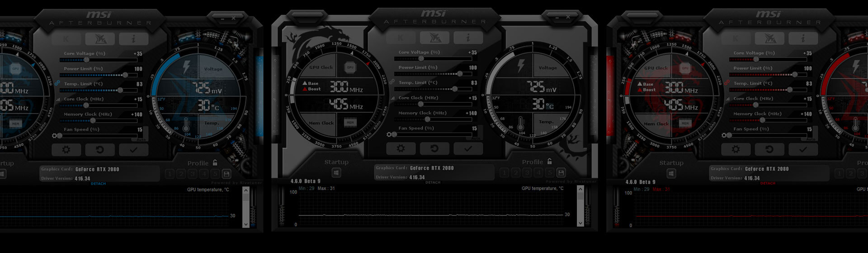Image resolution: width=868 pixels, height=253 pixels.
Task: Reset settings with the circular arrow in gray-skin window
Action: point(434,148)
